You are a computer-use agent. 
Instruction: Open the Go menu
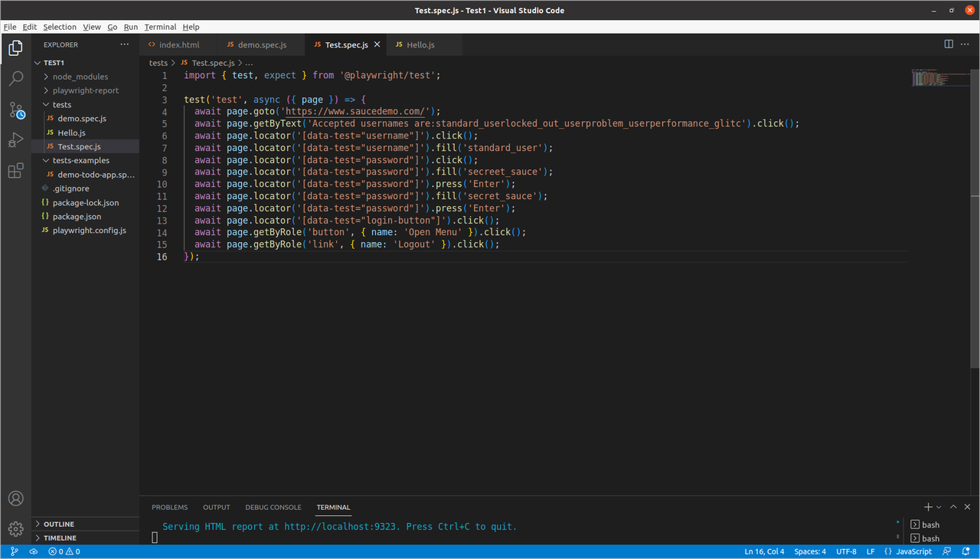113,27
